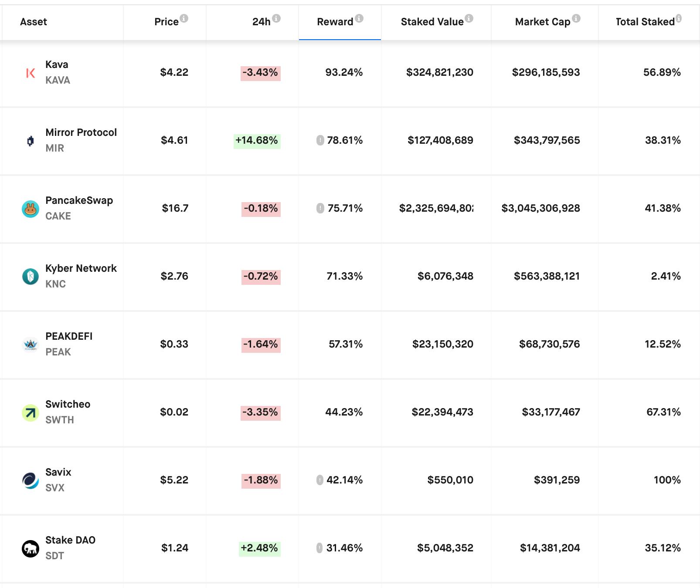Click Stake DAO +2.48% change badge
This screenshot has width=700, height=588.
260,548
